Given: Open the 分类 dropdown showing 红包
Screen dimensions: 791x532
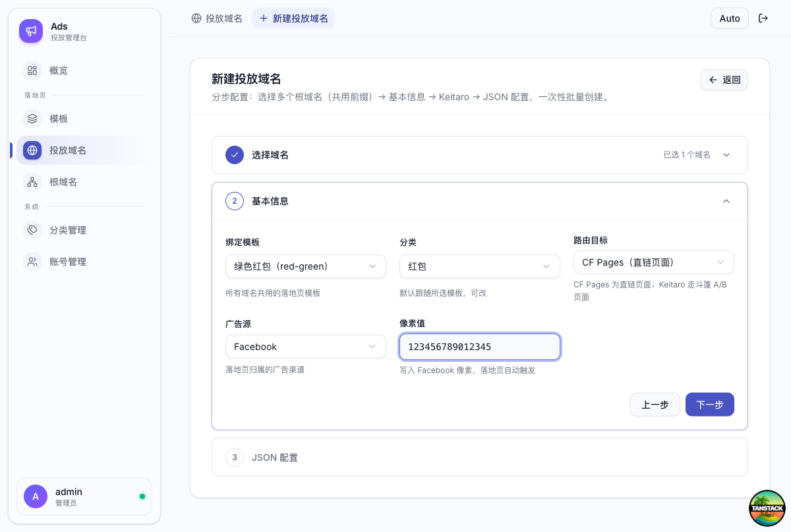Looking at the screenshot, I should pyautogui.click(x=480, y=266).
